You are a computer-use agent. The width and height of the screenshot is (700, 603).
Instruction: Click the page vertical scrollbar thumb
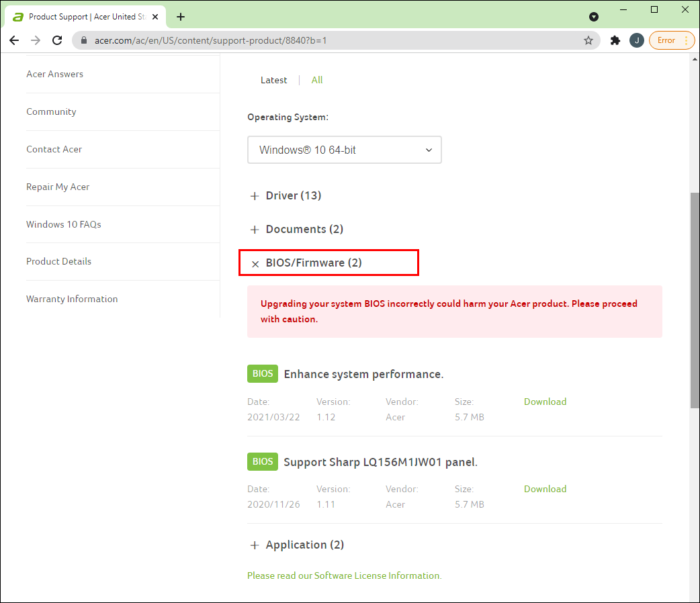(695, 300)
